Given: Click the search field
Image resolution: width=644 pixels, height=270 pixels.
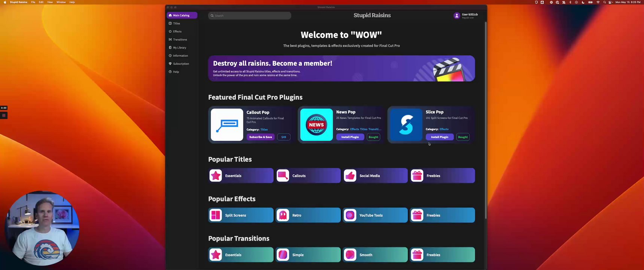Looking at the screenshot, I should tap(250, 15).
